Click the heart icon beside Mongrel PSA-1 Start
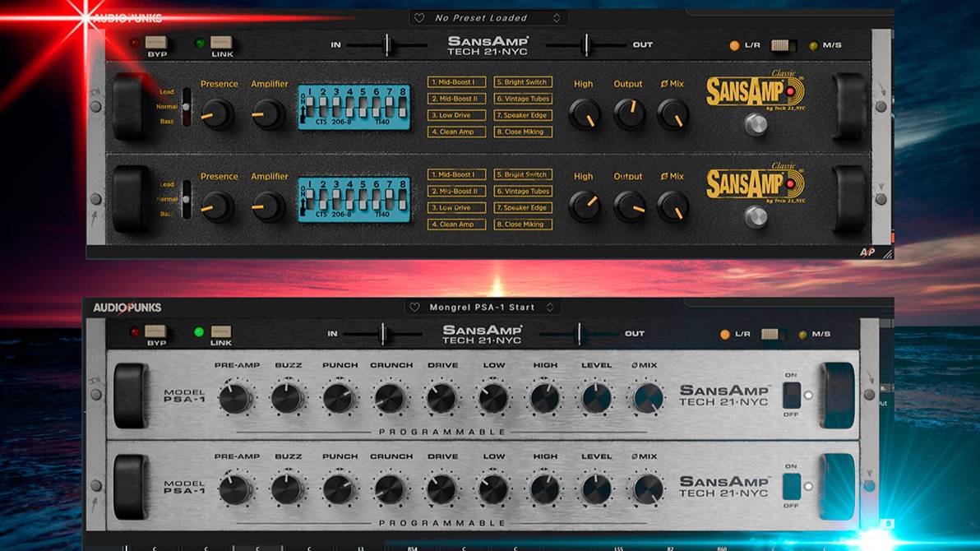980x551 pixels. [414, 307]
